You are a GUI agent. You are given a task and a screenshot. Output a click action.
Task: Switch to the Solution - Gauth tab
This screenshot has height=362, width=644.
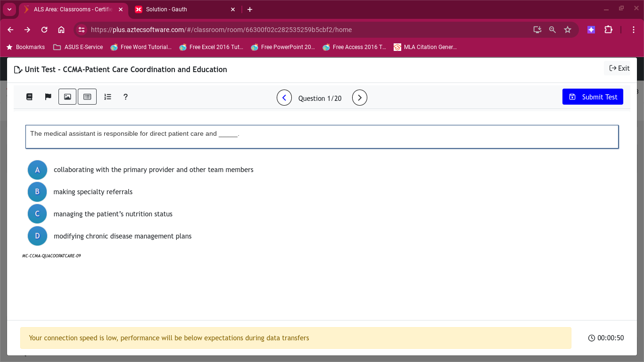(x=179, y=9)
